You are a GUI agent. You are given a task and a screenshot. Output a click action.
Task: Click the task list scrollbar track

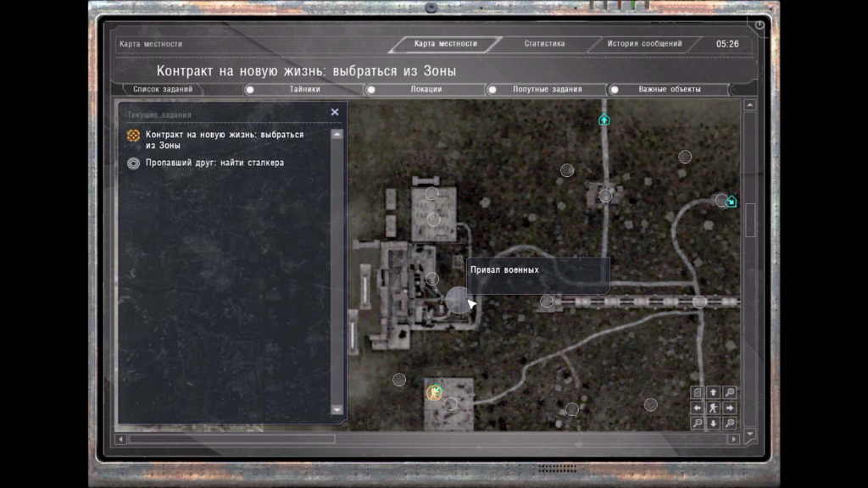(x=337, y=272)
